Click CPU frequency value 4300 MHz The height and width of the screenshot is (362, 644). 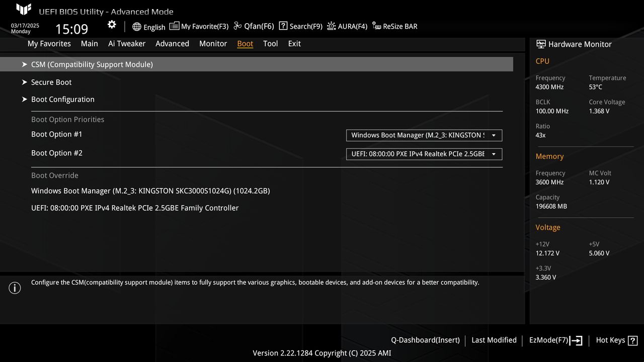(x=549, y=87)
